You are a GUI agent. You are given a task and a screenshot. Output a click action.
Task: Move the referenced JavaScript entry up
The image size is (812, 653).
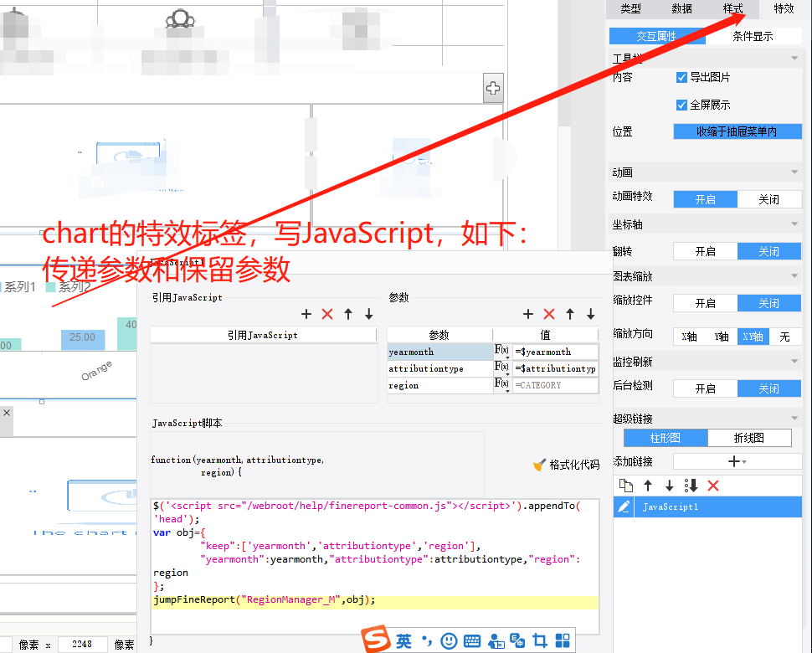click(348, 314)
